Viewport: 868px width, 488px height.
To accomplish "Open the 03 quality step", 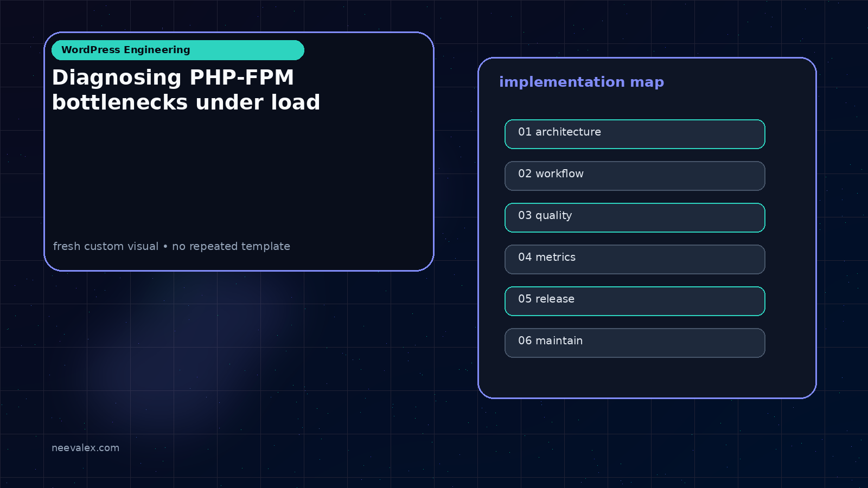I will point(635,217).
